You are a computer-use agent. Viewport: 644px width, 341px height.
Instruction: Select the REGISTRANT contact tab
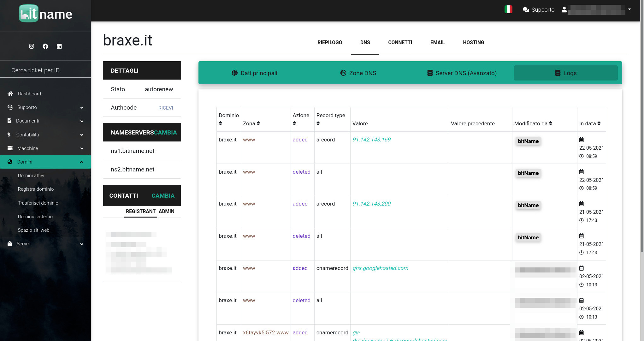point(141,211)
